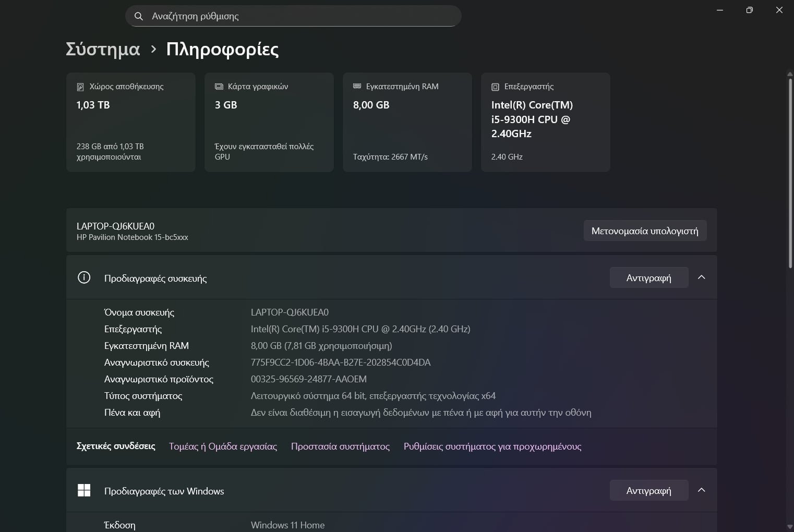The image size is (794, 532).
Task: Click the scroll down arrow of the scrollbar
Action: [x=790, y=527]
